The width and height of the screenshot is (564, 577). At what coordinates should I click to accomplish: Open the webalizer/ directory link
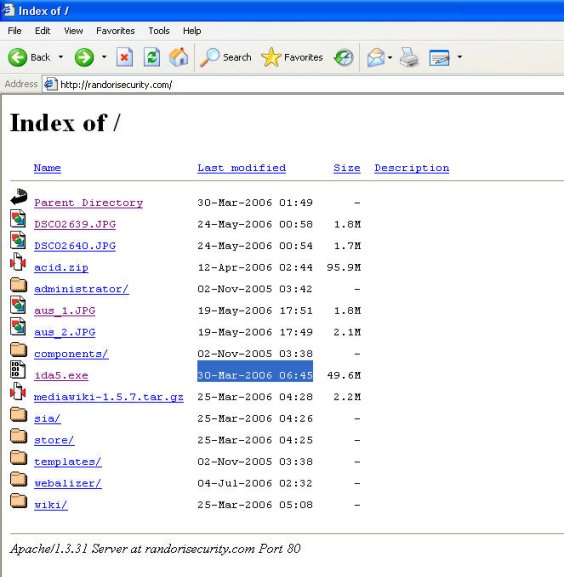coord(68,483)
